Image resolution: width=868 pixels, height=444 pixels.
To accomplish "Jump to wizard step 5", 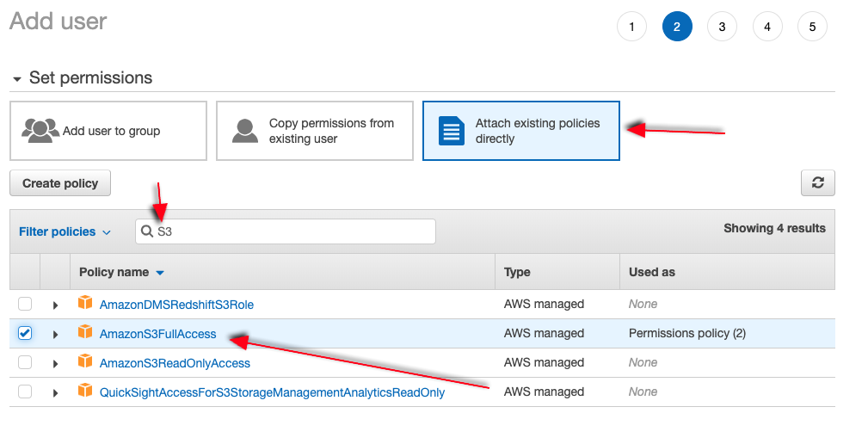I will pyautogui.click(x=812, y=27).
